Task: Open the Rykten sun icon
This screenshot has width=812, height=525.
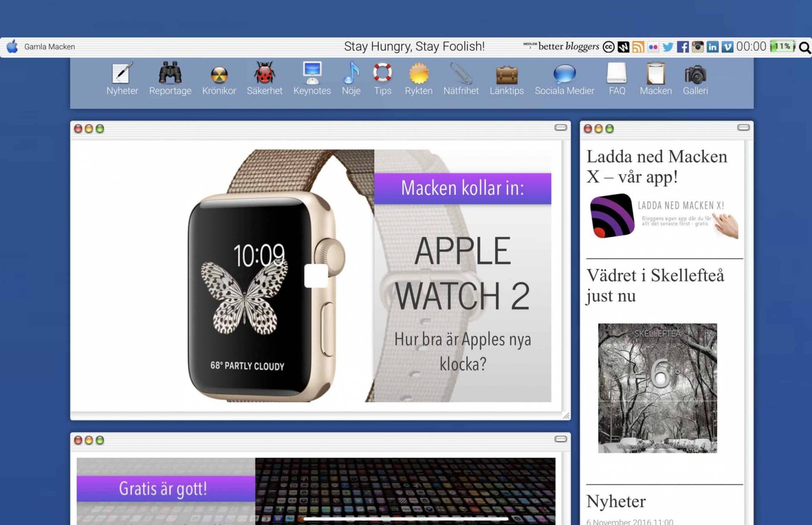Action: 419,74
